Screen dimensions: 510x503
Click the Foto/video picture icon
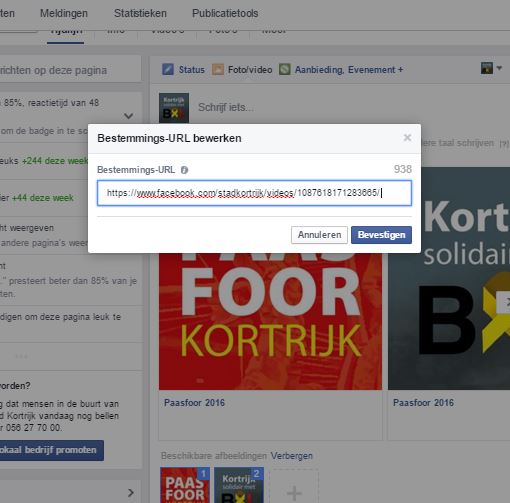218,70
